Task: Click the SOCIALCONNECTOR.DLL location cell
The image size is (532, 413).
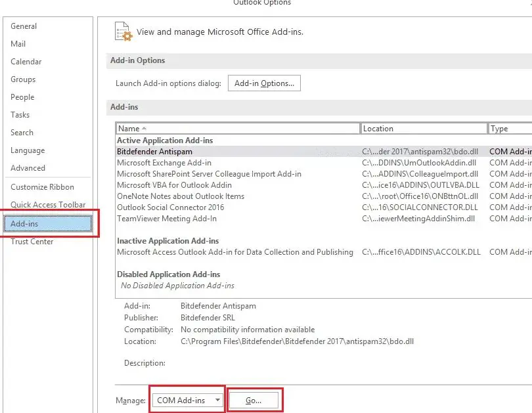Action: (x=420, y=207)
